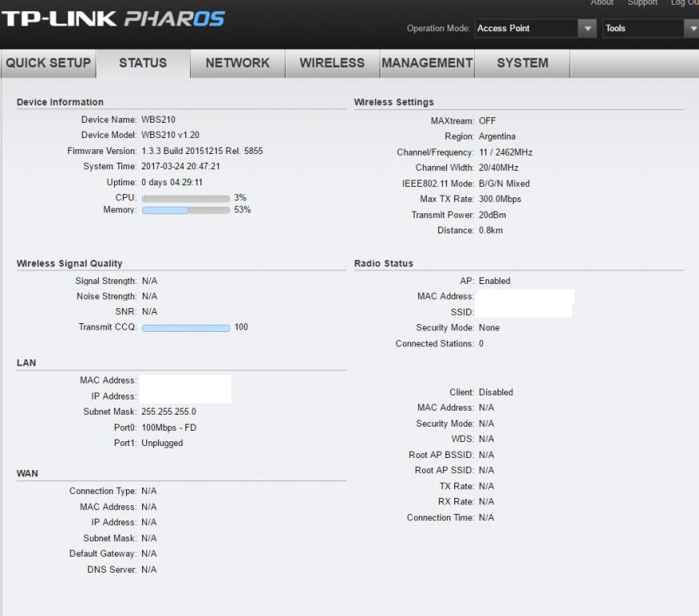Click the Transmit CCQ progress bar

[185, 327]
